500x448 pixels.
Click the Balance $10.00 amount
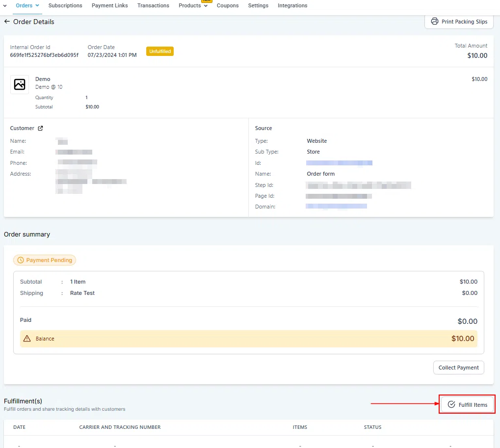click(x=463, y=338)
